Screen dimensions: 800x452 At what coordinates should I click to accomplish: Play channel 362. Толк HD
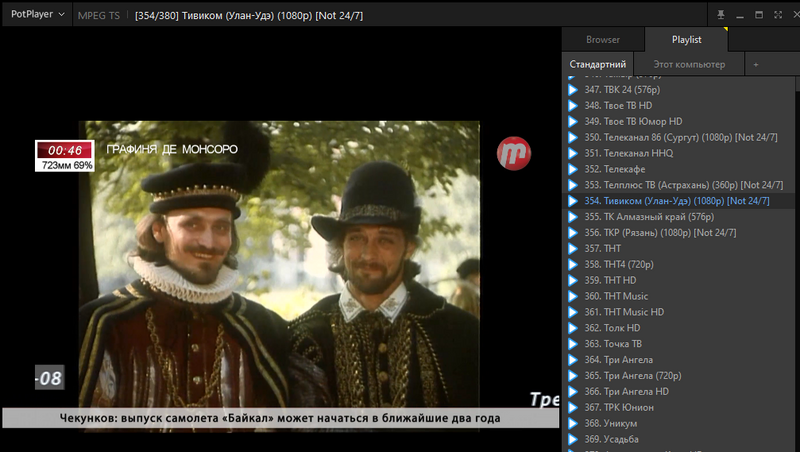pyautogui.click(x=680, y=328)
